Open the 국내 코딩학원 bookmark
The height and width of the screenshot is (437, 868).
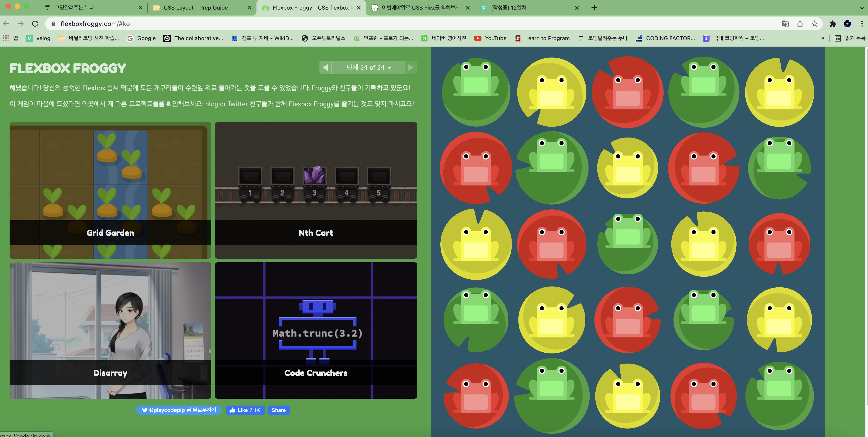(734, 38)
